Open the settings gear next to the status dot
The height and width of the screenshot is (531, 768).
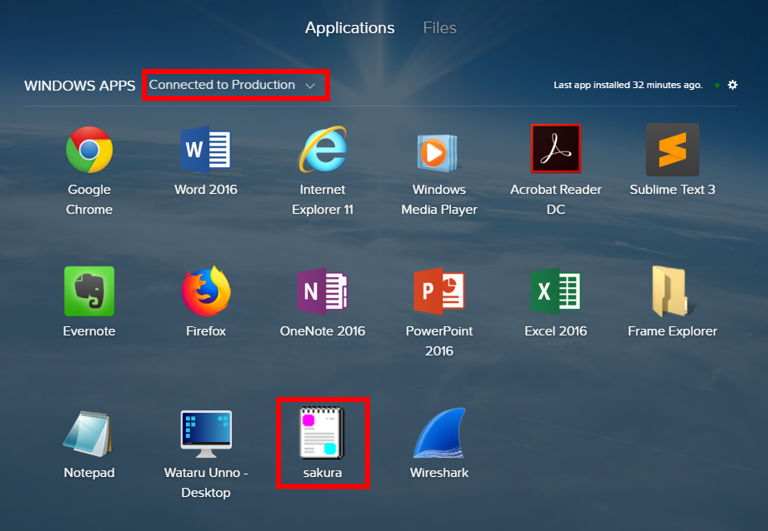(732, 85)
